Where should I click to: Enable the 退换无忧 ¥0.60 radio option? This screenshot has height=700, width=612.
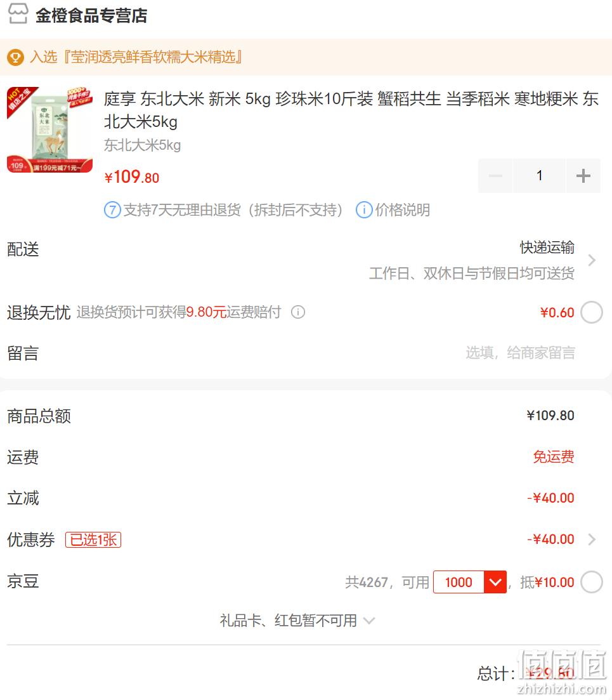coord(592,312)
